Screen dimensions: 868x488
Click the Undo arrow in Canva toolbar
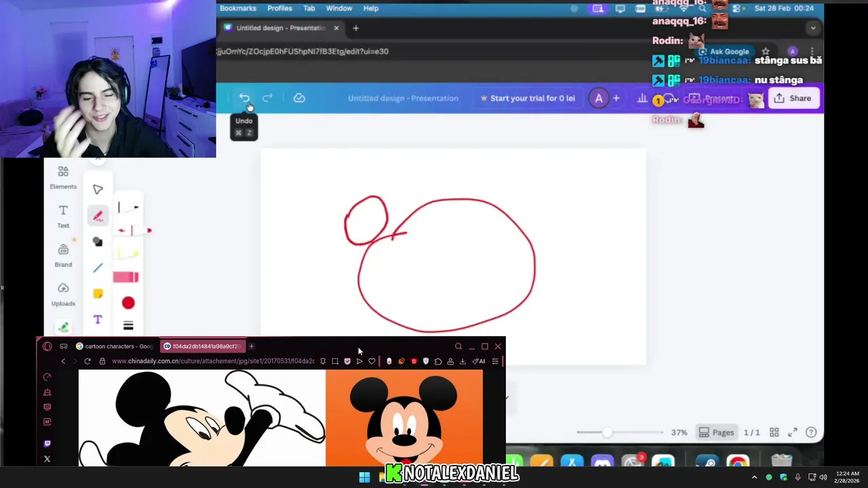[245, 98]
